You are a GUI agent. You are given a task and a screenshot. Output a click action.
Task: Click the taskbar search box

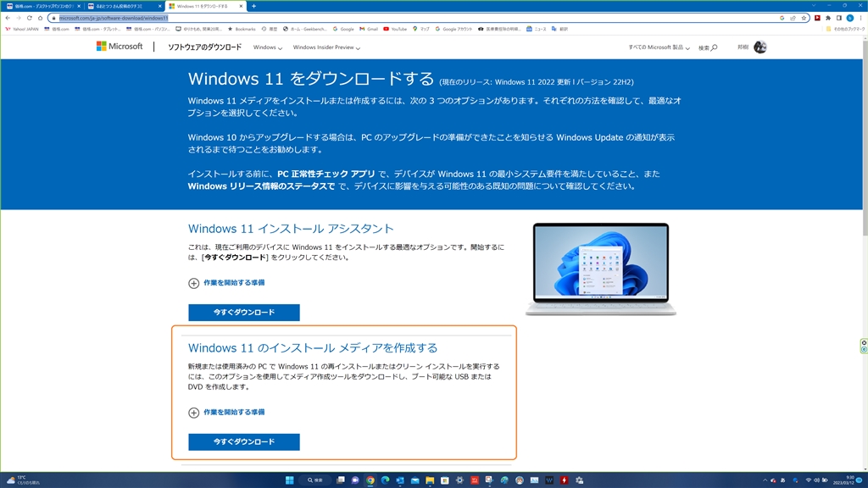pos(315,480)
